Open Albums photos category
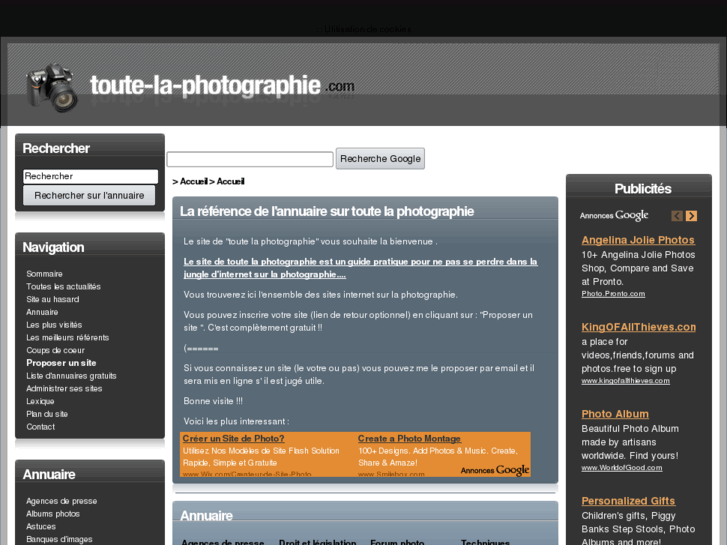The width and height of the screenshot is (727, 545). (x=53, y=514)
